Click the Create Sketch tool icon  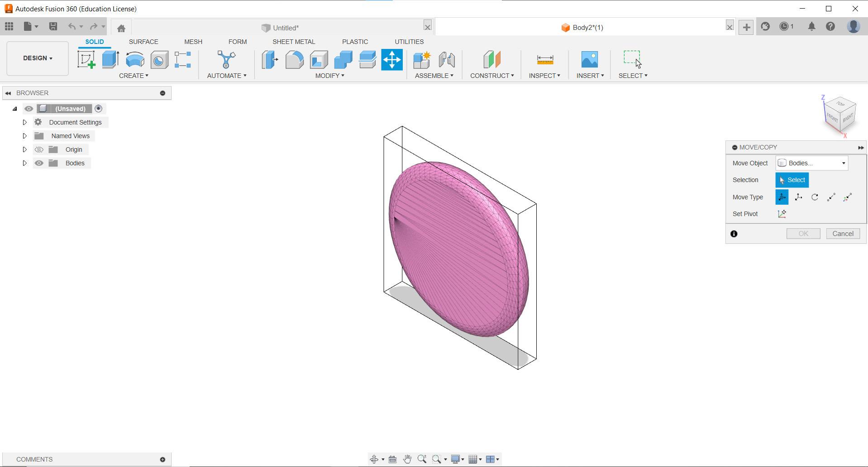[x=86, y=59]
